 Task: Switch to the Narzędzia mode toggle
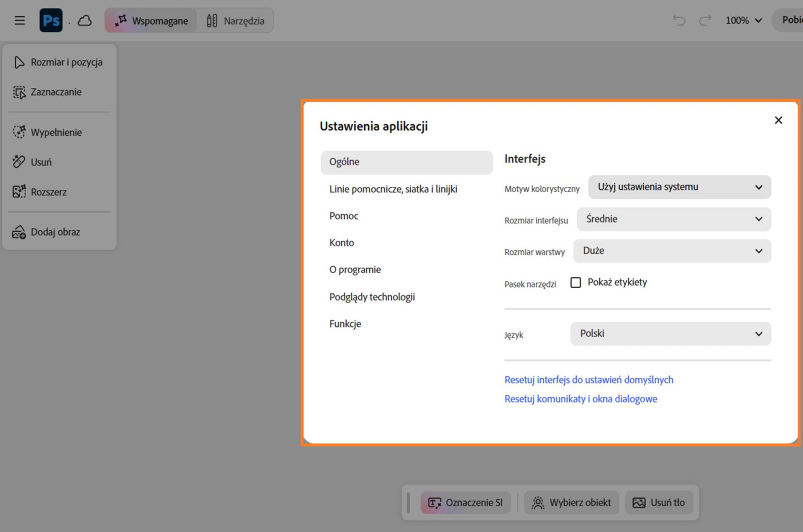coord(235,20)
